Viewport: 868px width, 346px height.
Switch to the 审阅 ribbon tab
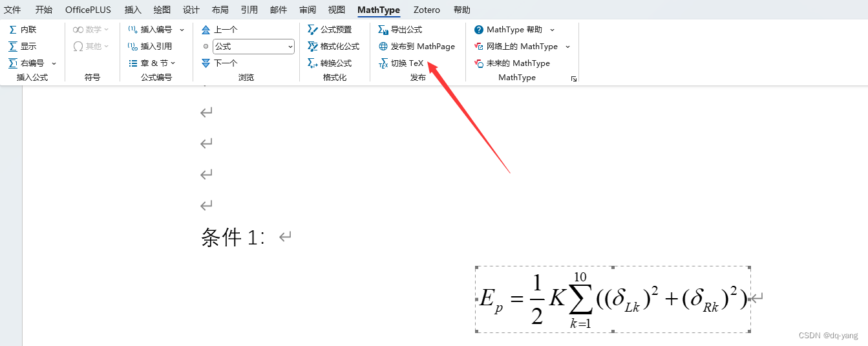[308, 10]
